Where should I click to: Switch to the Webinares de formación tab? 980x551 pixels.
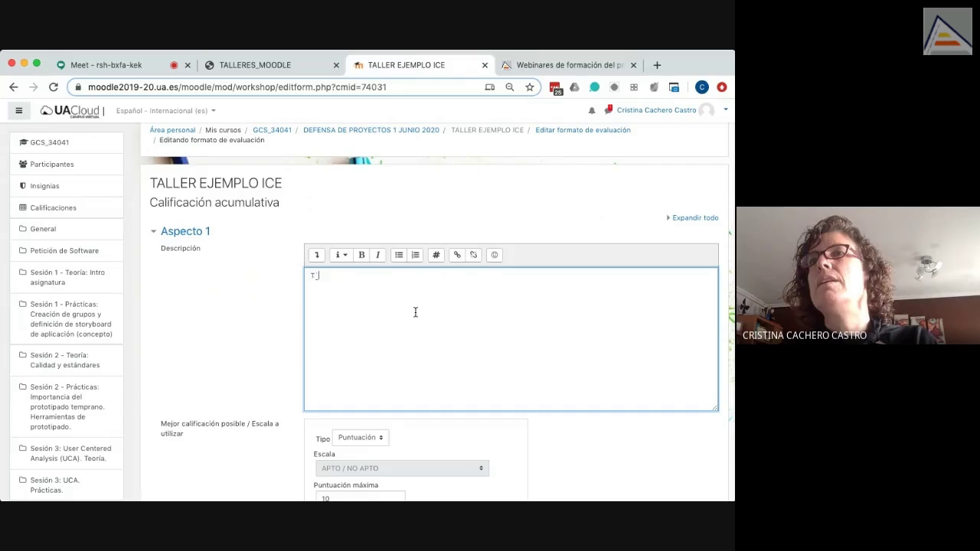point(570,65)
